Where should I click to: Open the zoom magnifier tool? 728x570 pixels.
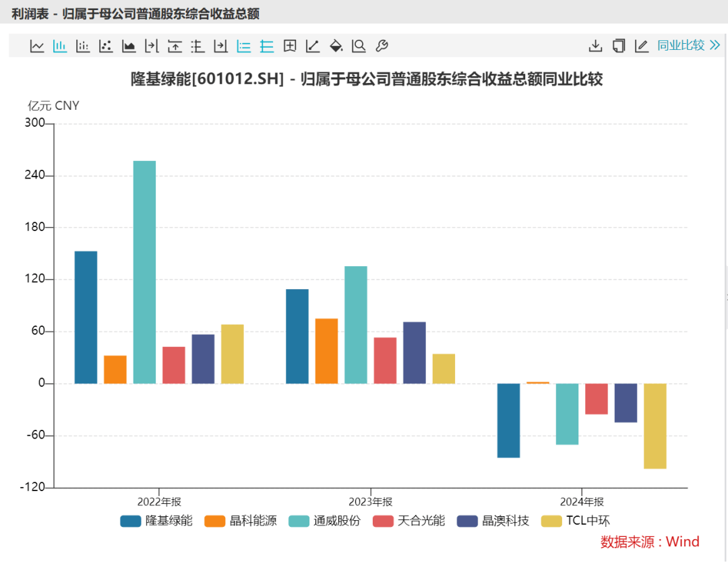[x=358, y=46]
